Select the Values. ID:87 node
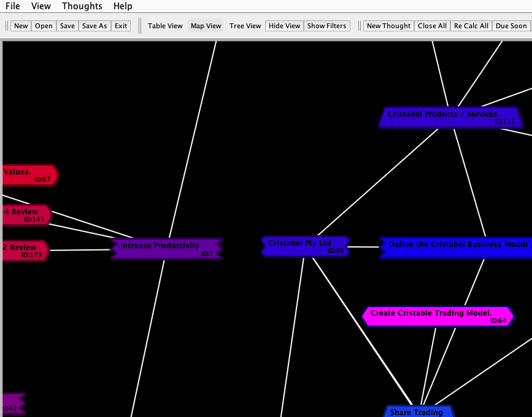532x417 pixels. coord(31,175)
